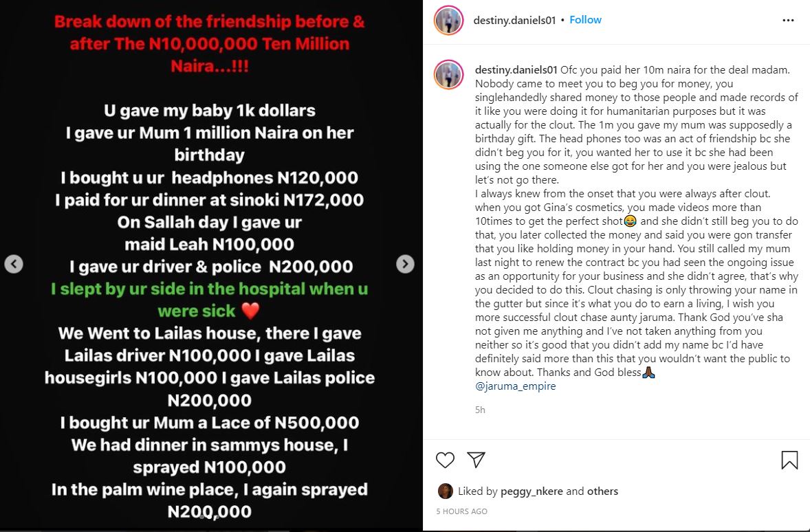Open destiny.daniels01 username in the post header
The height and width of the screenshot is (532, 810).
pyautogui.click(x=513, y=20)
